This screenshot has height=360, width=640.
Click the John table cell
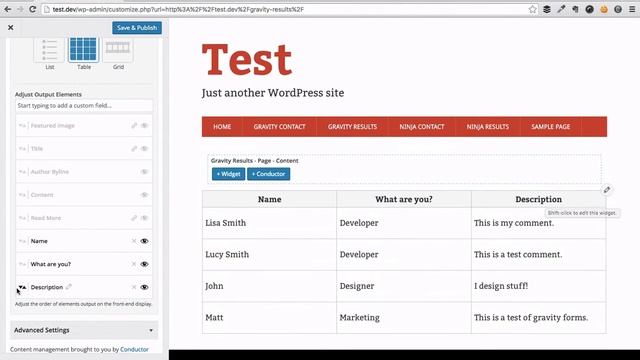(x=269, y=286)
